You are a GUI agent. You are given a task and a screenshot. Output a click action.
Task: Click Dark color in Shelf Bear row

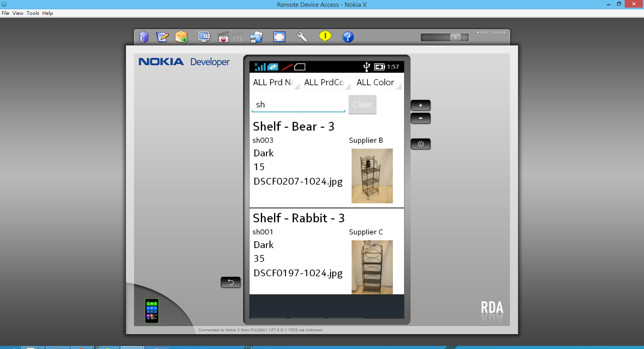point(264,153)
